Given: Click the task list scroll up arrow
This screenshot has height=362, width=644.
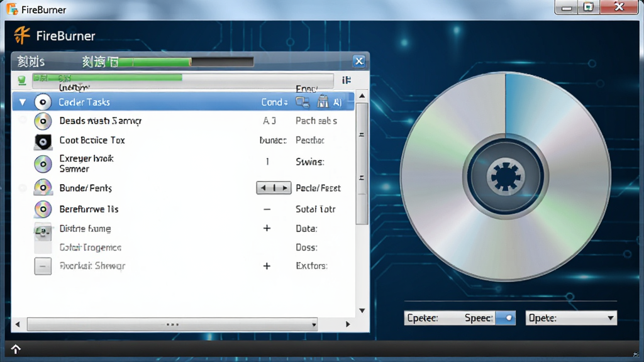Looking at the screenshot, I should point(362,96).
